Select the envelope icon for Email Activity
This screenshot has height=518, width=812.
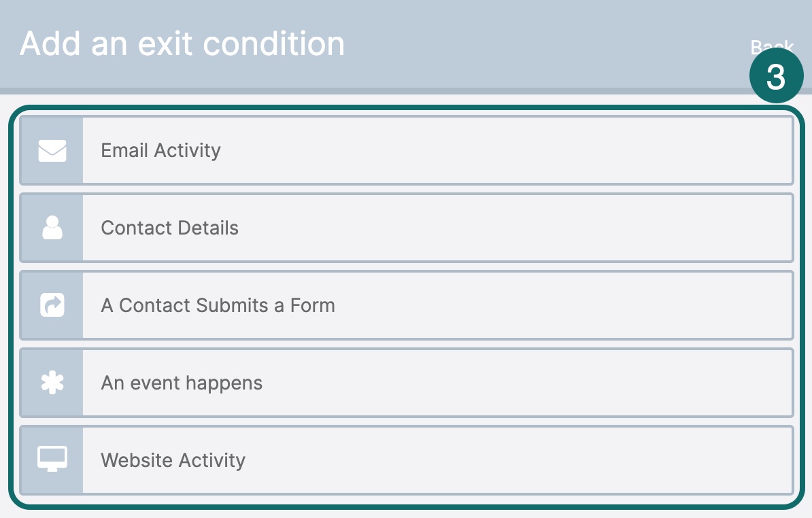52,150
